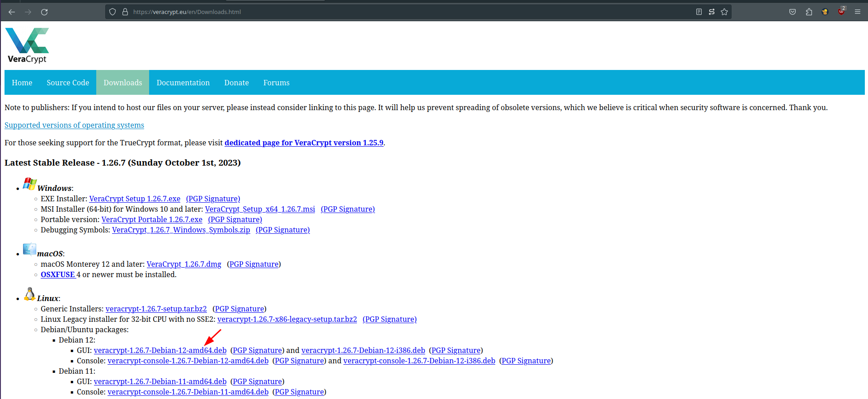Open dedicated page for VeraCrypt version 1.25.9
This screenshot has width=868, height=399.
tap(304, 143)
